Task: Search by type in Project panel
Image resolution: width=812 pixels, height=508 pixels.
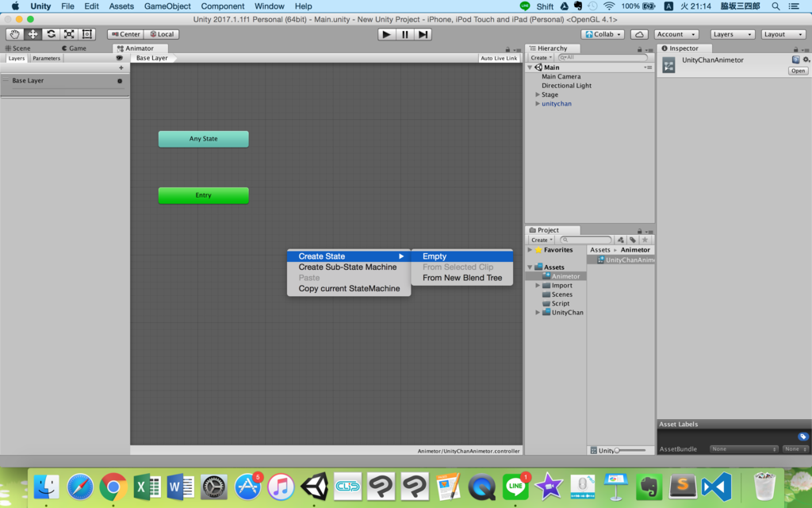Action: click(621, 240)
